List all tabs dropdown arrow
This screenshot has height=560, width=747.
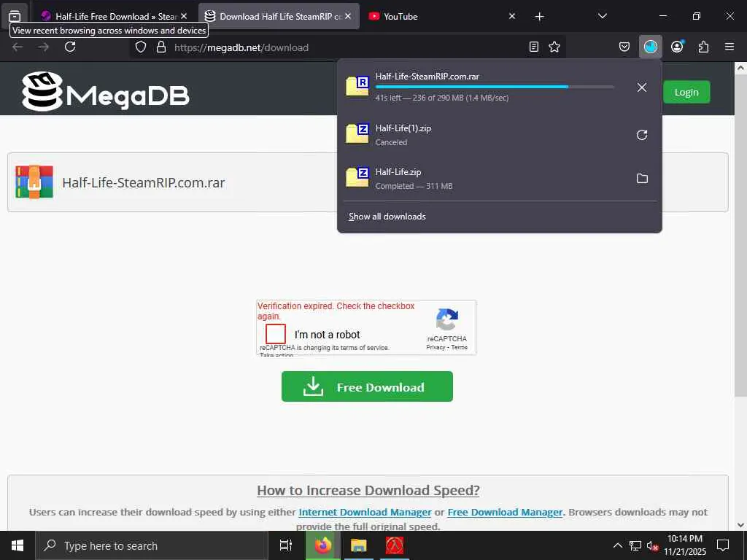click(x=602, y=16)
